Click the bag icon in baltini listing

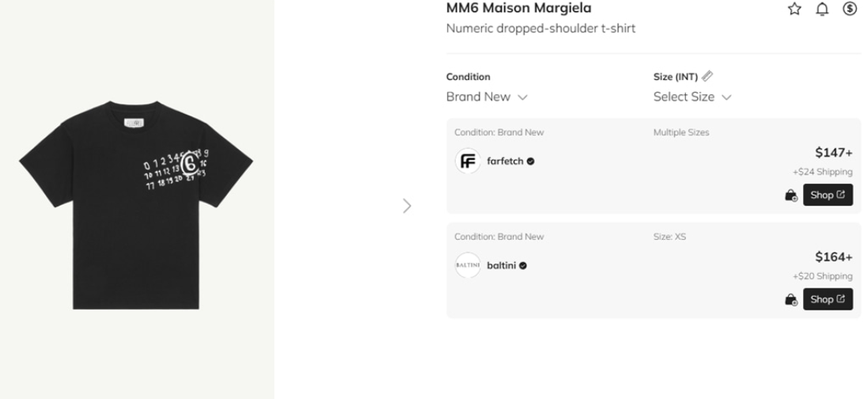pyautogui.click(x=790, y=299)
